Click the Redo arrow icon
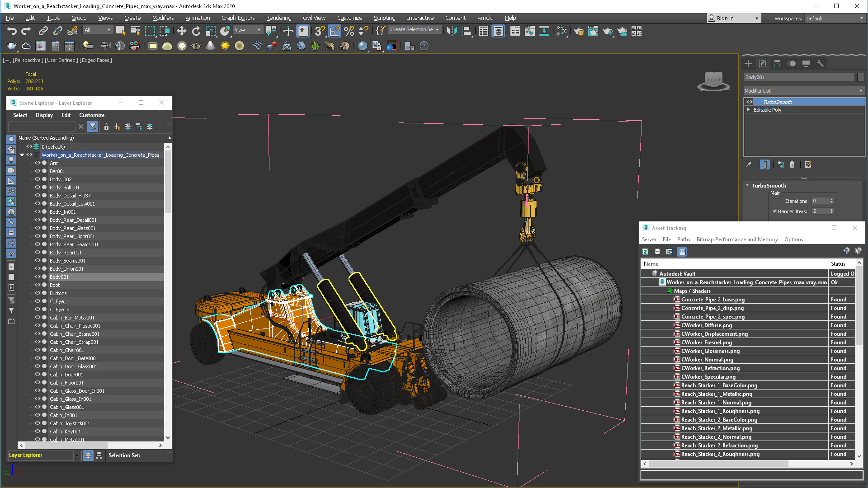 tap(26, 31)
